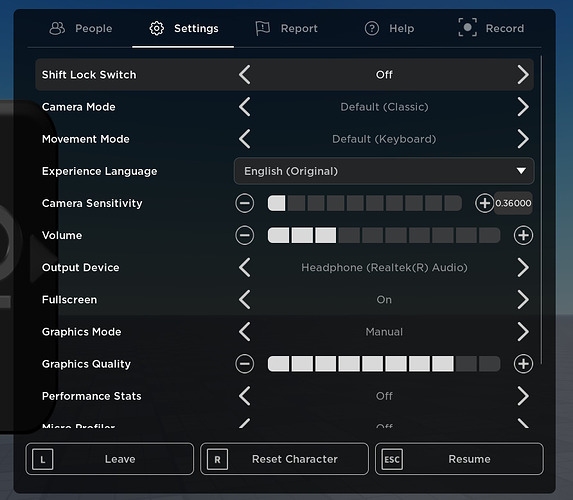573x500 pixels.
Task: Click the Leave button
Action: (110, 459)
